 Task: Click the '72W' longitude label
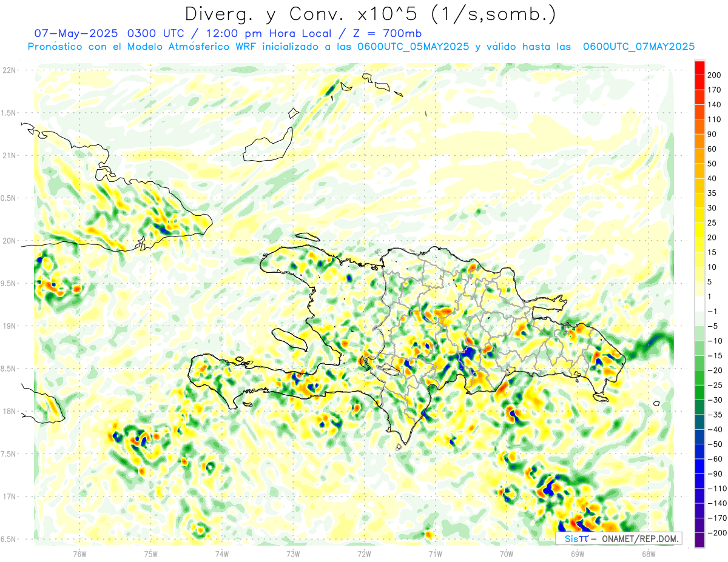(x=364, y=554)
